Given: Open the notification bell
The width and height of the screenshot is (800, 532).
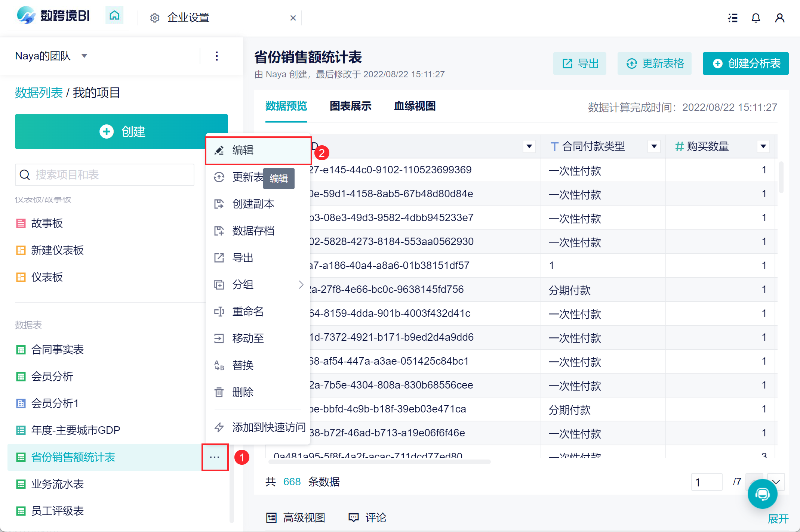Looking at the screenshot, I should [756, 18].
